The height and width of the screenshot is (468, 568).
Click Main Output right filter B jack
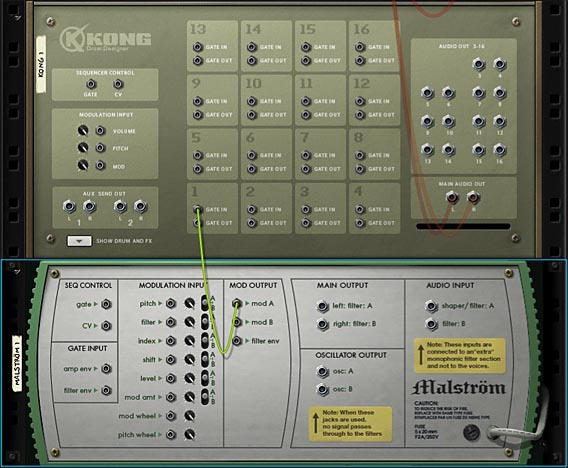[x=322, y=324]
